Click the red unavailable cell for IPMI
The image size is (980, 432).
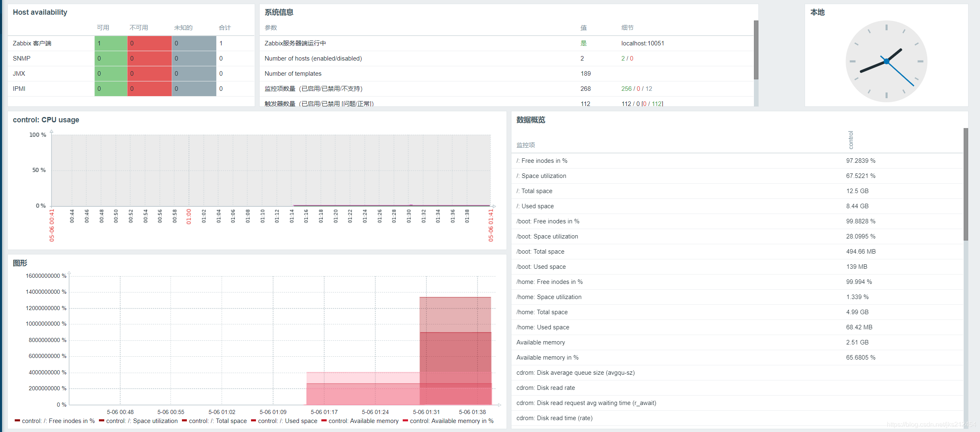[x=150, y=89]
